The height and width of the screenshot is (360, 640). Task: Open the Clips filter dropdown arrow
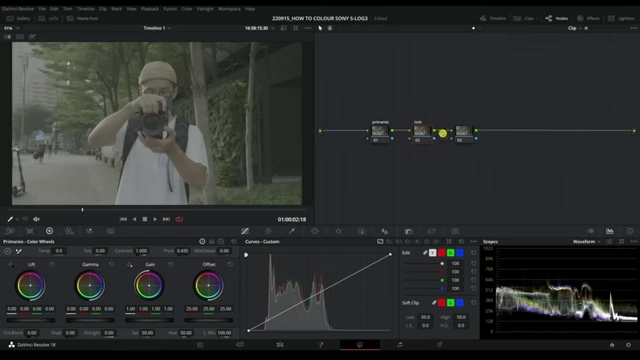537,18
